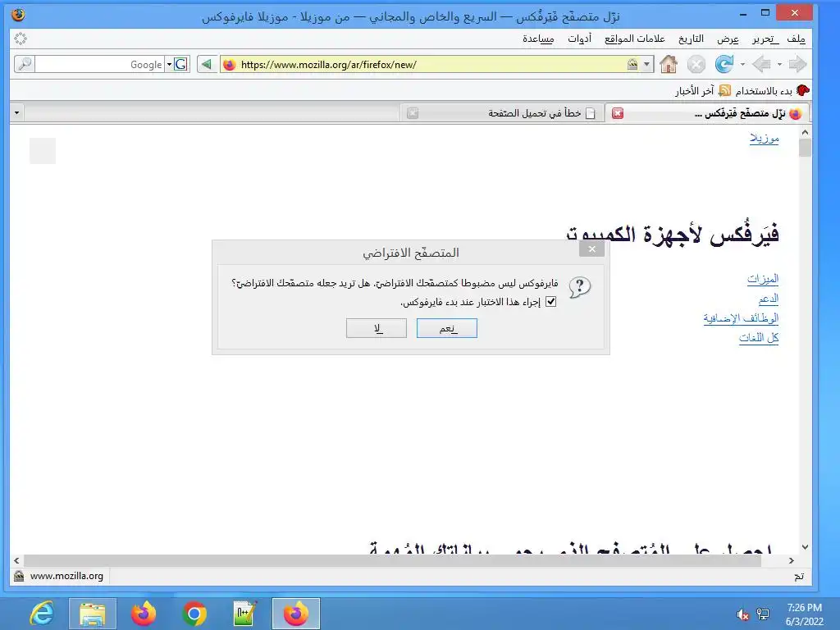The image size is (840, 630).
Task: Click the horizontal scrollbar right arrow
Action: click(x=792, y=561)
